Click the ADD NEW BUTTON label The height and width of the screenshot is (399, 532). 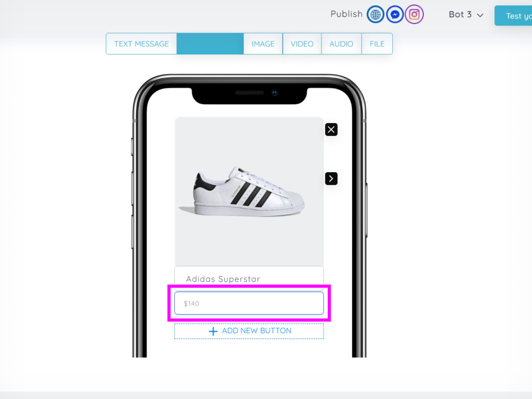tap(257, 331)
